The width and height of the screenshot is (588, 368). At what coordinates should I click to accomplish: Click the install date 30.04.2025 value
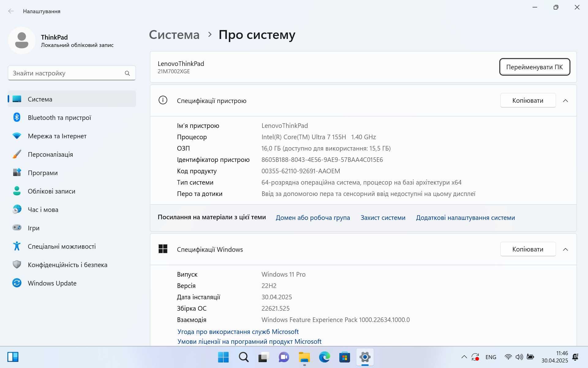point(277,297)
